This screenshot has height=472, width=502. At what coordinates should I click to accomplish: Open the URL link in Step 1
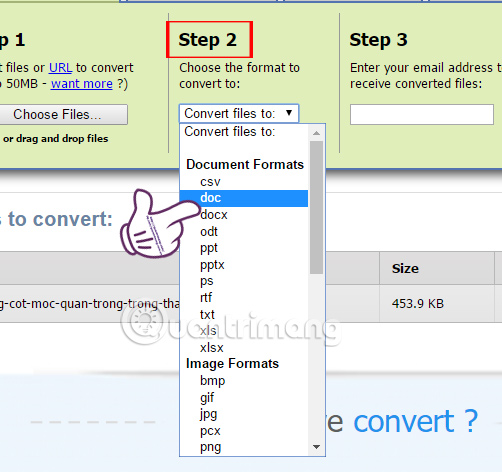pos(60,68)
